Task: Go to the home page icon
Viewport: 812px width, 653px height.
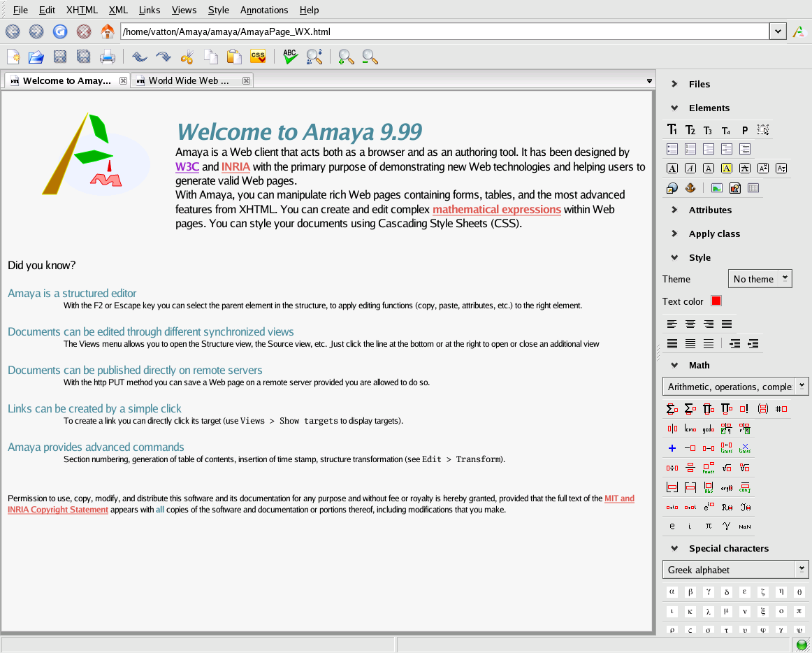Action: pyautogui.click(x=107, y=31)
